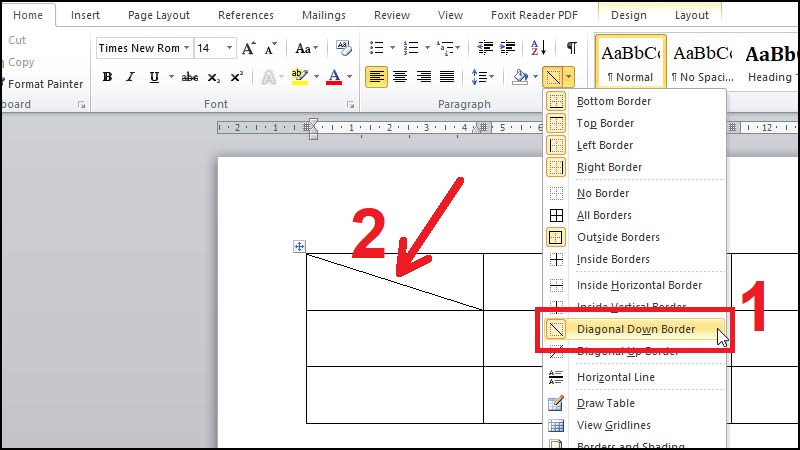Collapse the Borders dropdown arrow
Screen dimensions: 800x450
(569, 77)
